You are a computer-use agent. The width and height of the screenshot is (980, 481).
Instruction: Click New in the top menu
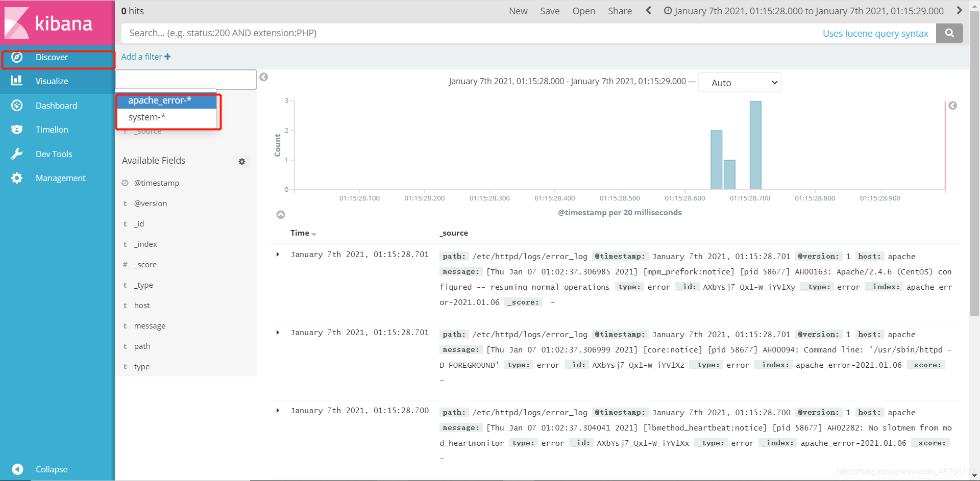(x=518, y=11)
